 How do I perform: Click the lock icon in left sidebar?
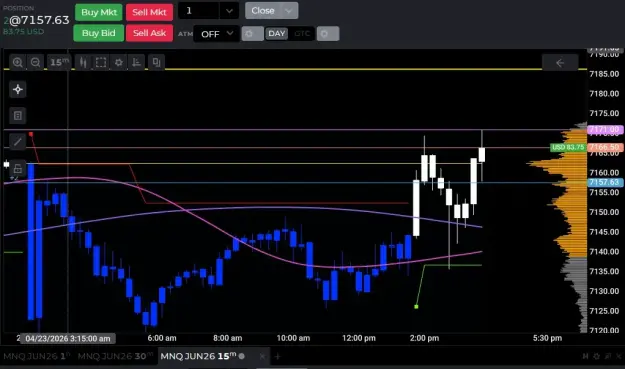point(18,168)
